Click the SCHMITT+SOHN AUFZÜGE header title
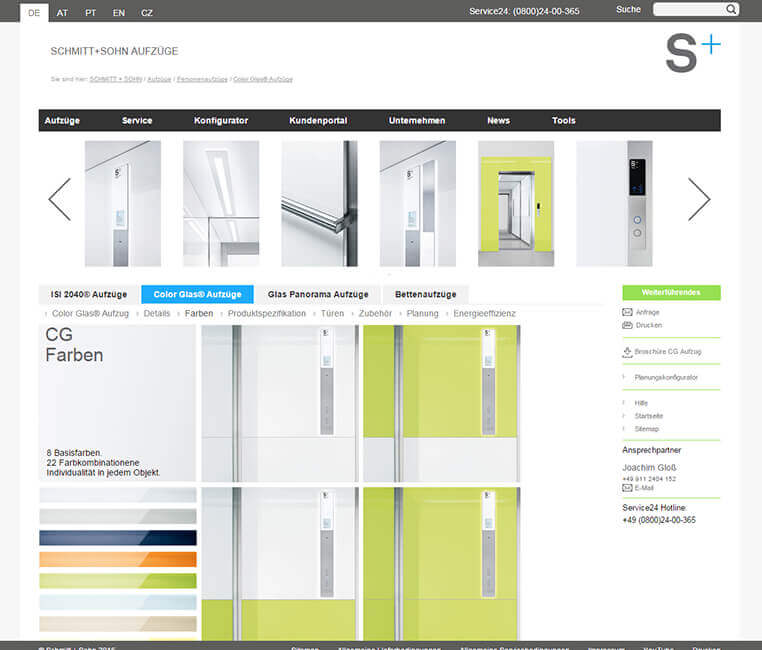The height and width of the screenshot is (650, 762). coord(114,51)
